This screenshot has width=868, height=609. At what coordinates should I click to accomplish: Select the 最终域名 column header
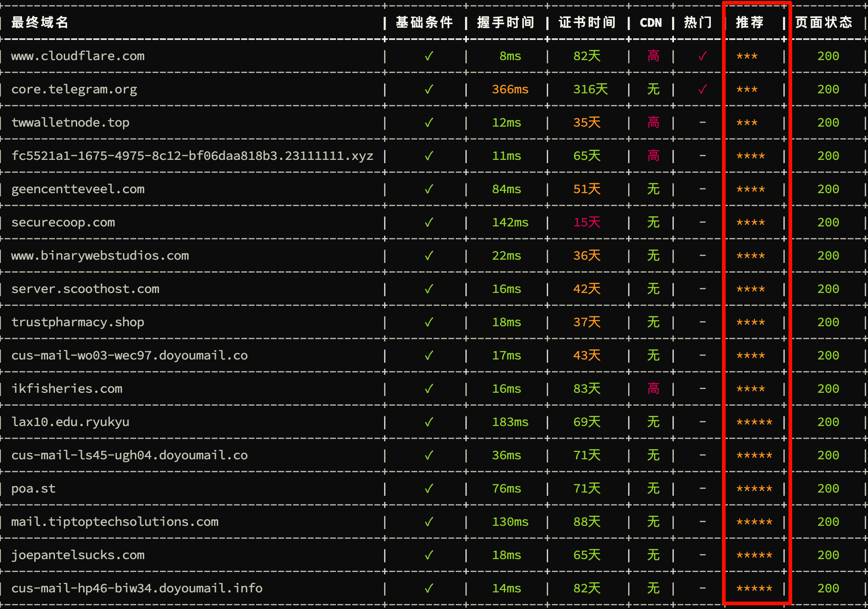coord(40,22)
